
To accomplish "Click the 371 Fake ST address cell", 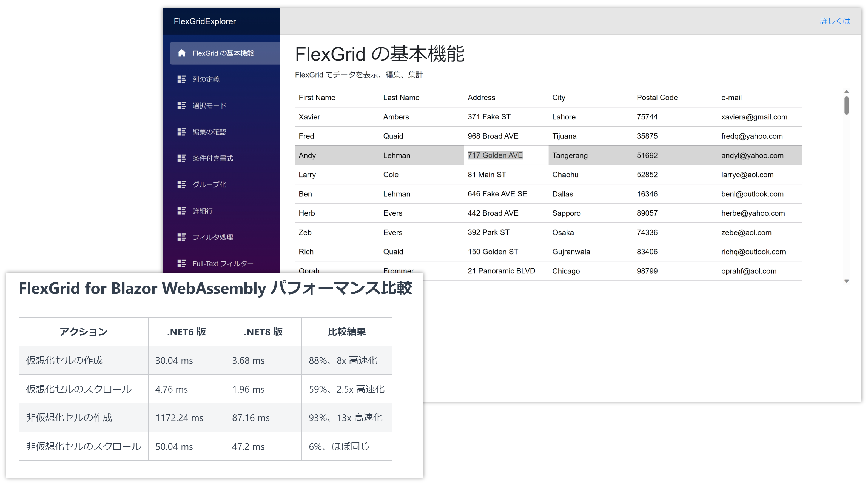I will [506, 117].
